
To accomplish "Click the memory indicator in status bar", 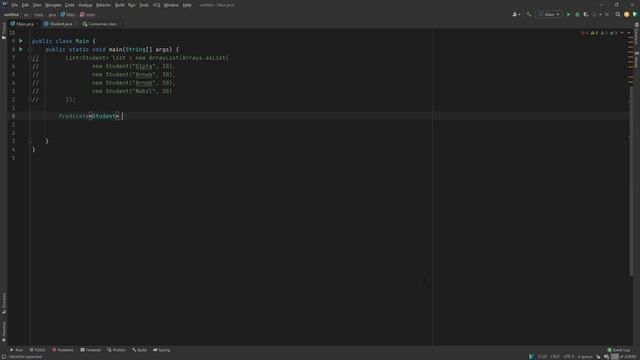I will pos(624,357).
